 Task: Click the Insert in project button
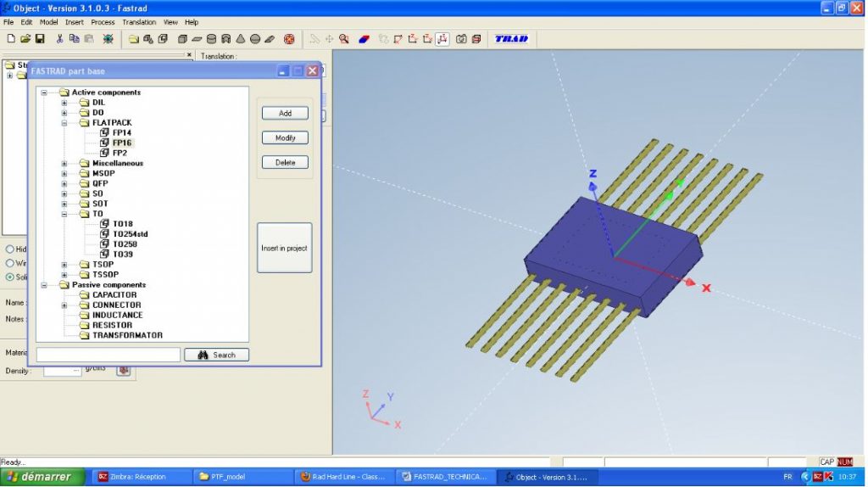coord(285,248)
